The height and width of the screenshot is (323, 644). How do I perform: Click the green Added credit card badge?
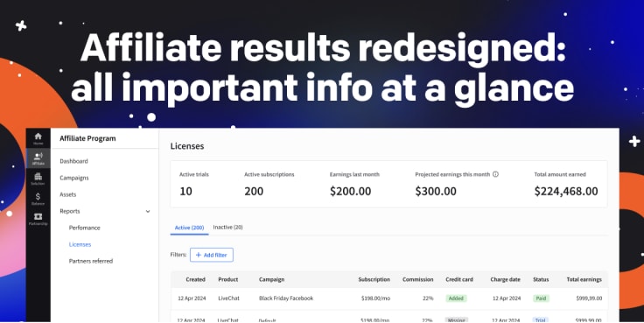point(456,298)
